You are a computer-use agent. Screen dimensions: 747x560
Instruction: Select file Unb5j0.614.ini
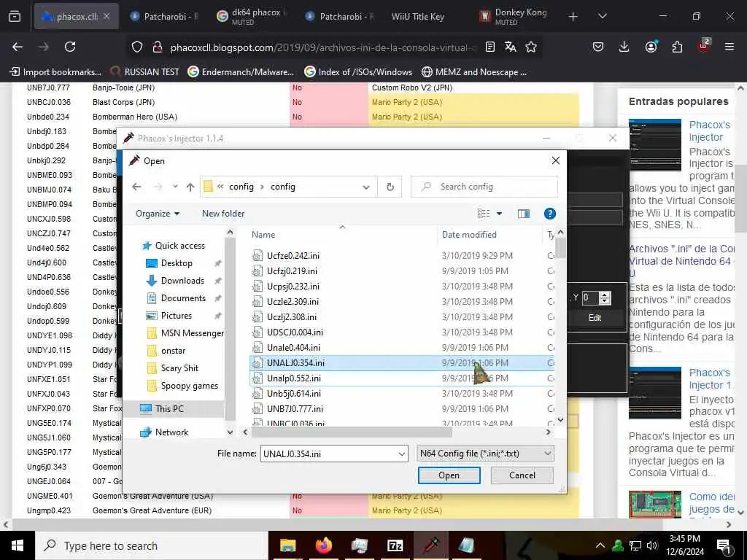(x=293, y=393)
